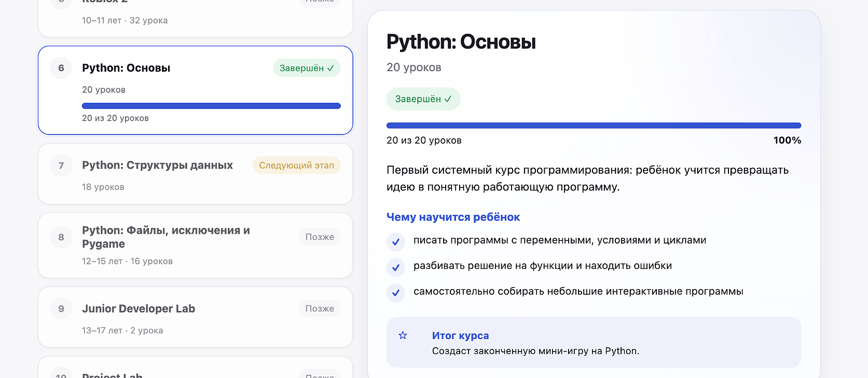The height and width of the screenshot is (378, 868).
Task: Click the star icon in Итог курса
Action: coord(403,335)
